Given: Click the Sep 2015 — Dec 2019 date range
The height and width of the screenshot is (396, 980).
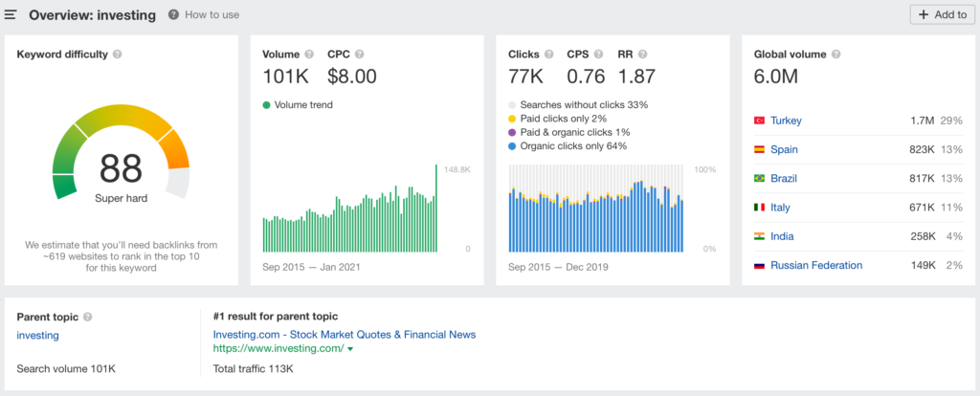Looking at the screenshot, I should point(558,267).
